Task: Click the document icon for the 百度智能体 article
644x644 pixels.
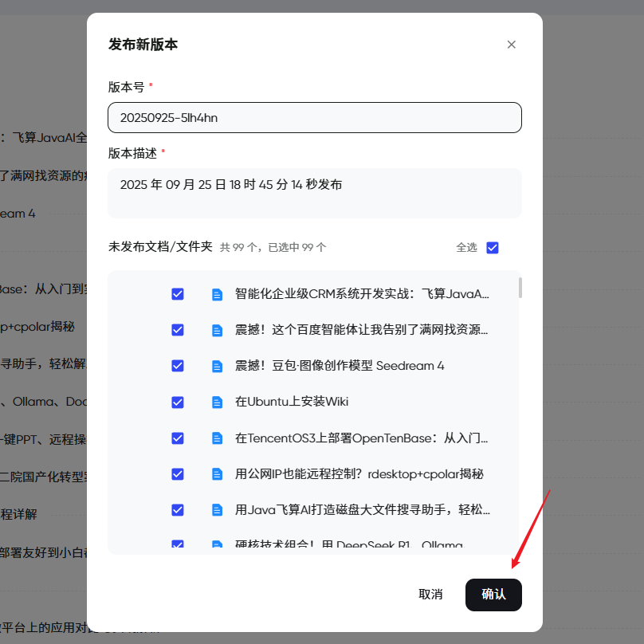Action: pyautogui.click(x=217, y=329)
